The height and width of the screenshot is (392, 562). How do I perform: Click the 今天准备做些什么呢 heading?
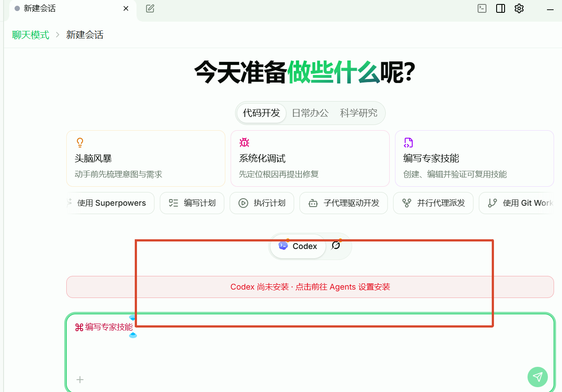305,72
